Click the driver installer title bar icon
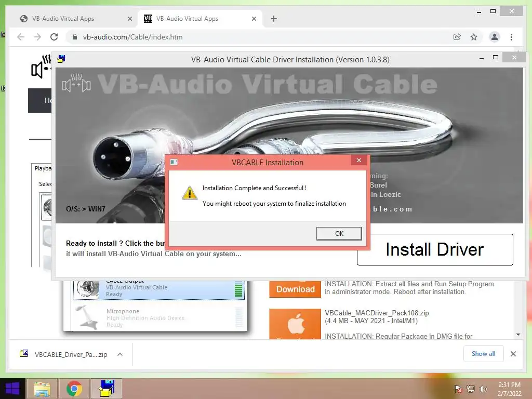Viewport: 532px width, 399px height. pos(61,59)
